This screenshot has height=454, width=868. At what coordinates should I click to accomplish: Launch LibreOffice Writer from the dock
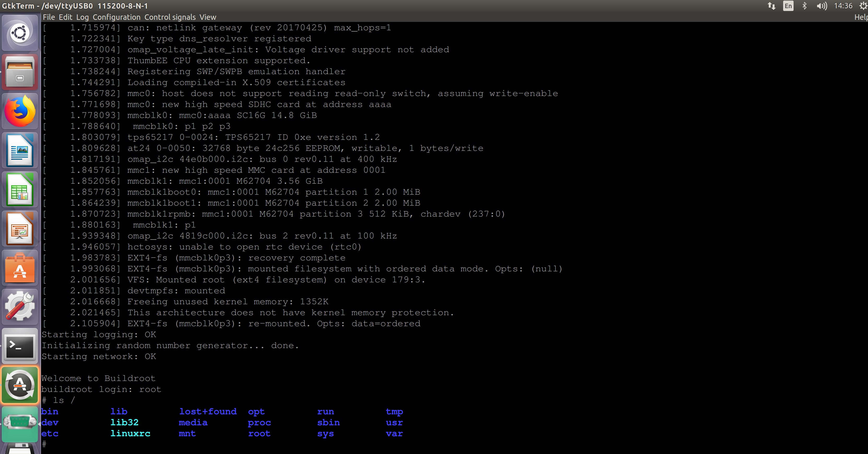pos(20,150)
